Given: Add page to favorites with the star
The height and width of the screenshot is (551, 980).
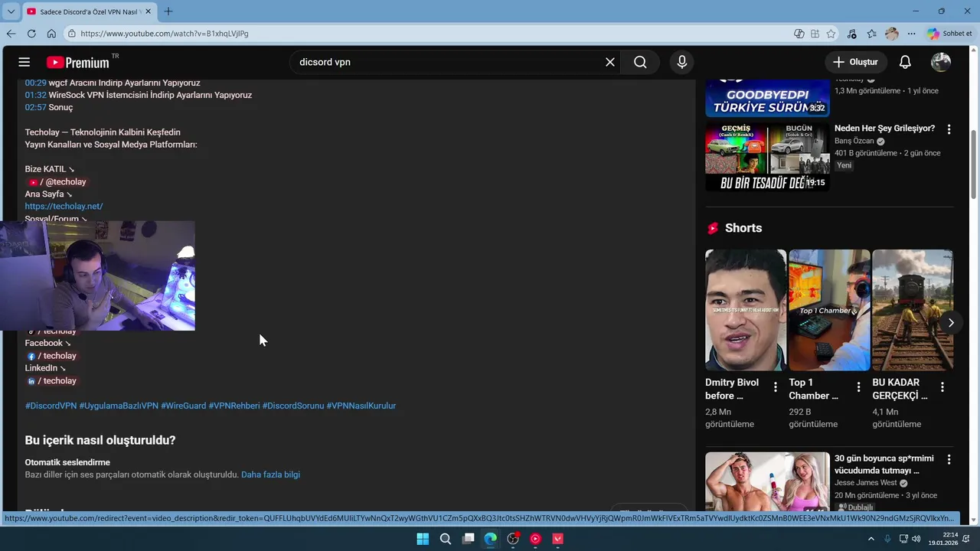Looking at the screenshot, I should tap(831, 34).
